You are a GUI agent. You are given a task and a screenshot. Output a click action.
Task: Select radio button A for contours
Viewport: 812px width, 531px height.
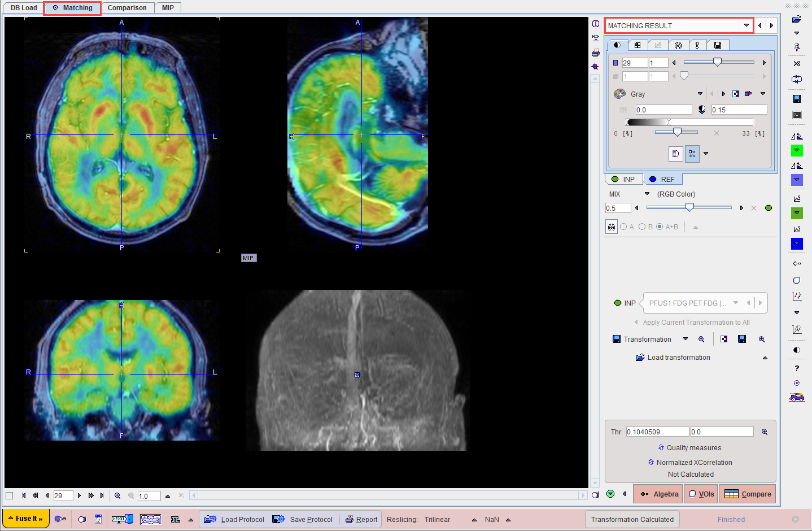point(623,227)
